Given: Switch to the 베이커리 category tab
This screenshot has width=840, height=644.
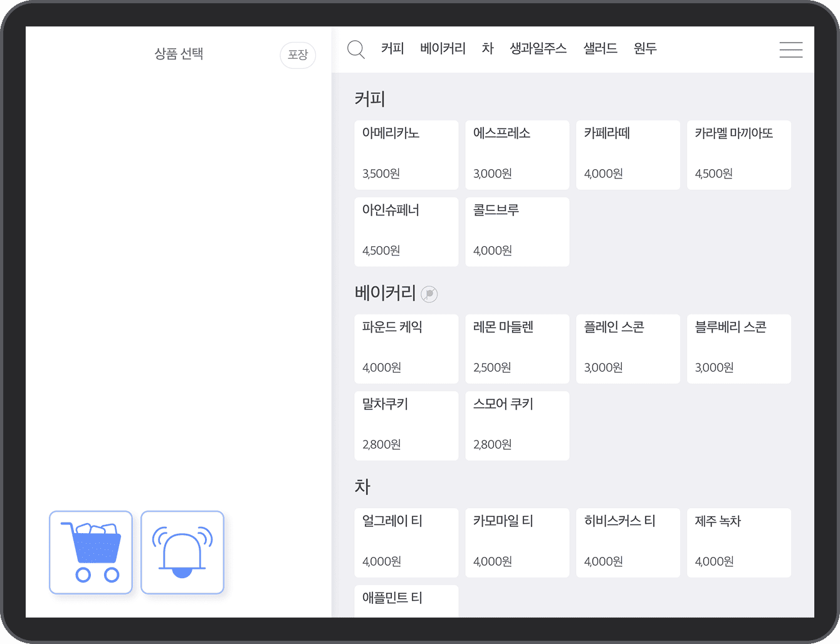Looking at the screenshot, I should [x=443, y=48].
